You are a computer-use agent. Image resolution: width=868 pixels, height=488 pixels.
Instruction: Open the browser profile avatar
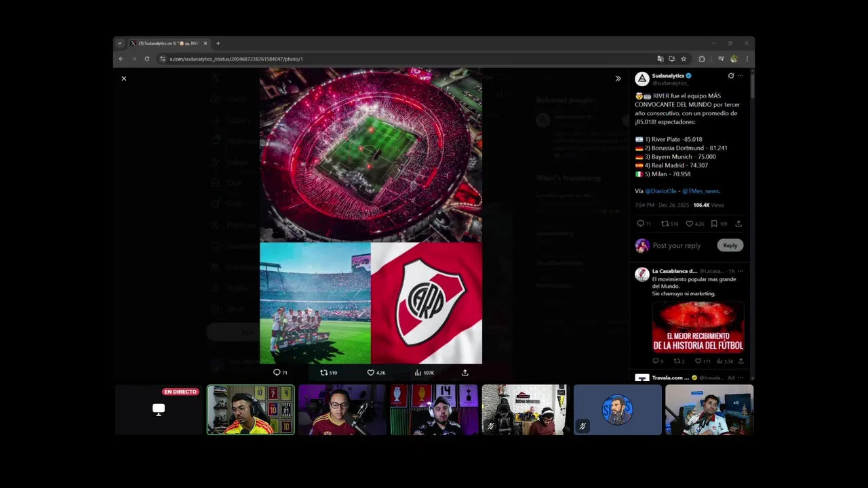[734, 59]
